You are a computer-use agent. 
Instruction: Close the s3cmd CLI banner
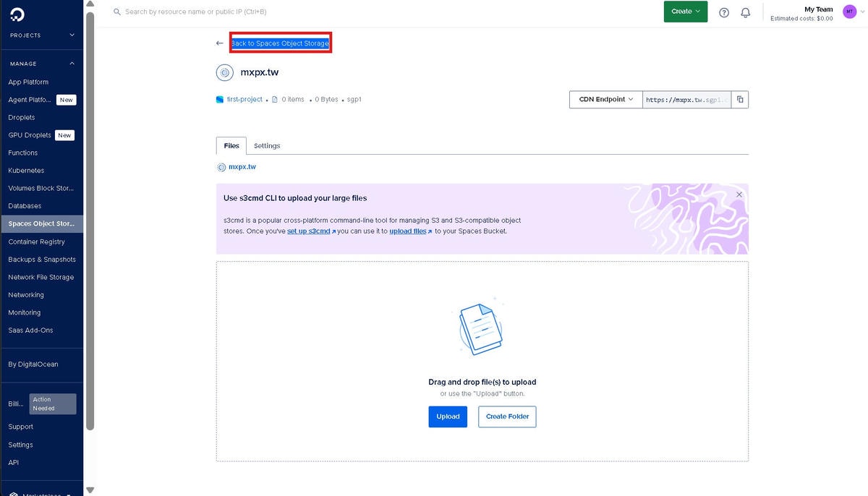pyautogui.click(x=739, y=194)
